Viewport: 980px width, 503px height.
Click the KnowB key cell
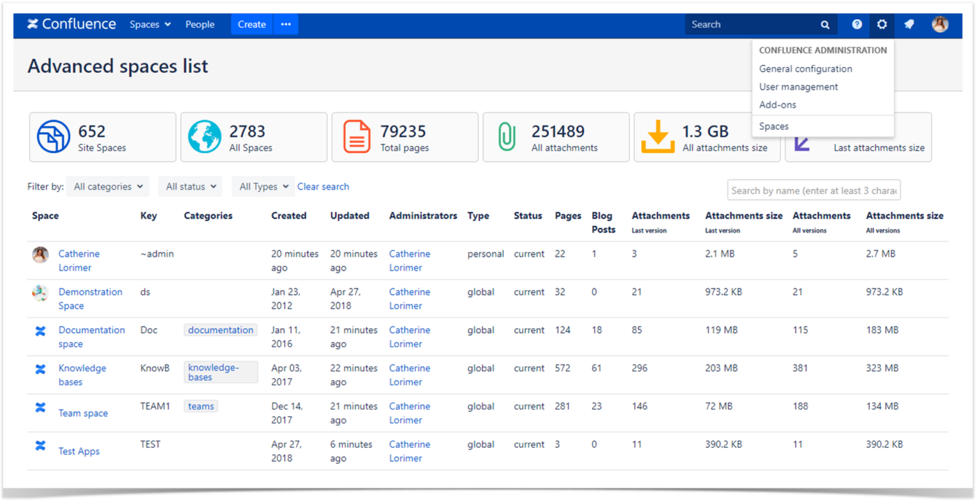click(155, 368)
